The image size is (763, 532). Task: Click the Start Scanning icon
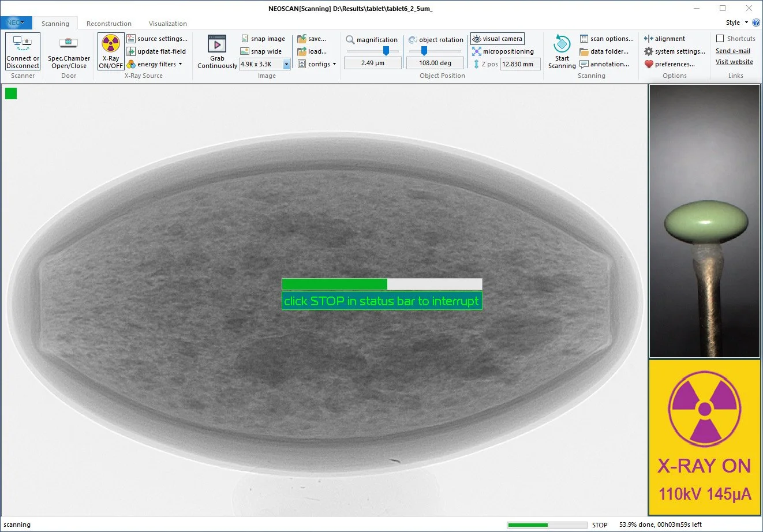pos(562,44)
